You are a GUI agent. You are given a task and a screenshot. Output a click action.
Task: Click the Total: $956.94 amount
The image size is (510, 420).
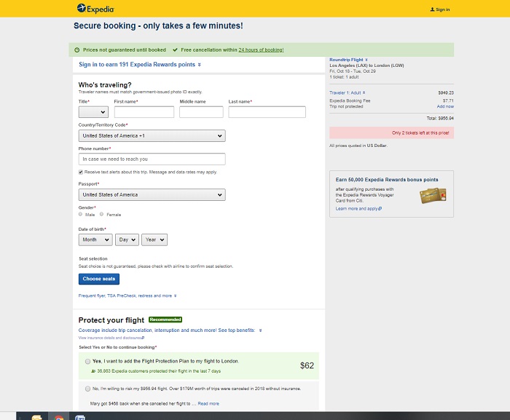(x=440, y=119)
